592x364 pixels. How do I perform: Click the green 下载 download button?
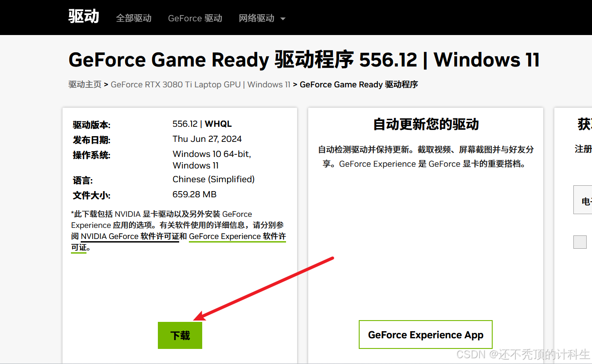point(180,335)
